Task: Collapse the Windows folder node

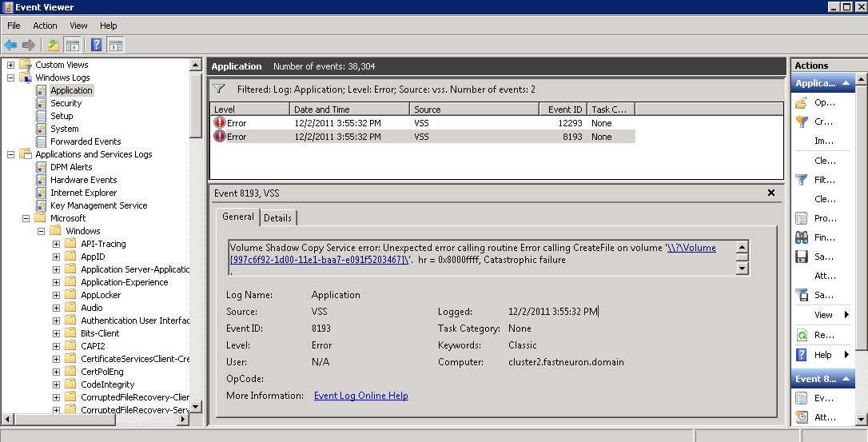Action: (41, 231)
